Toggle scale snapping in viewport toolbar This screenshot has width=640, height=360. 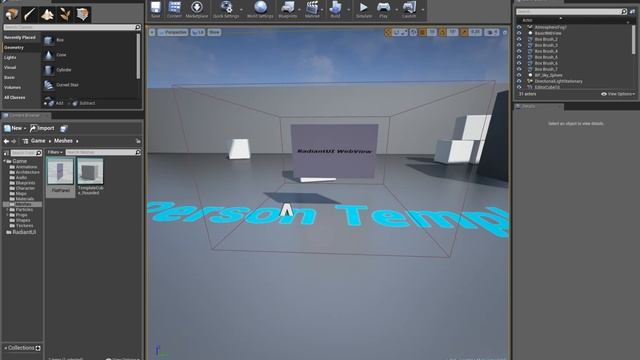coord(464,32)
